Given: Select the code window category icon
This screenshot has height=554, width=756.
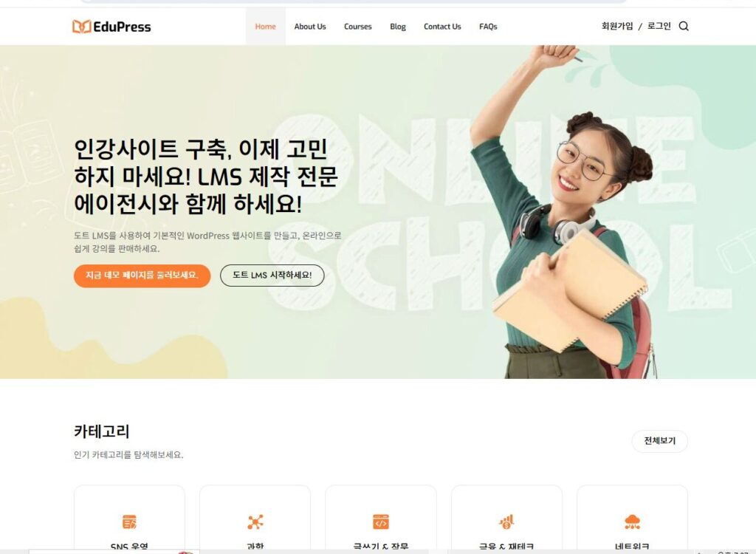Looking at the screenshot, I should point(381,521).
